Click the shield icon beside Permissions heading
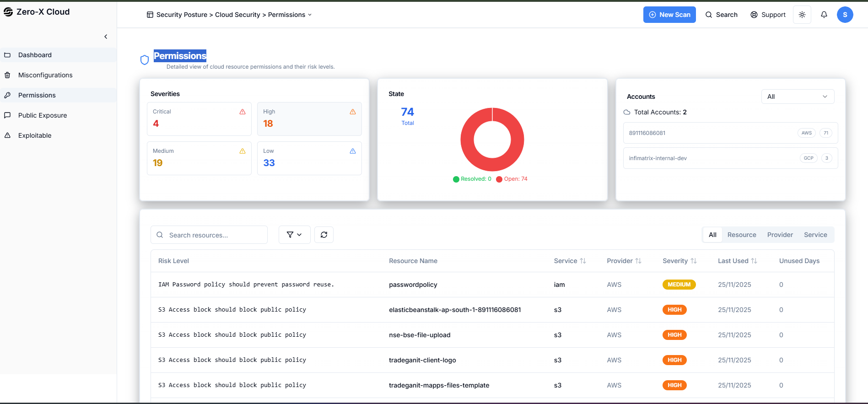This screenshot has height=404, width=868. (x=145, y=60)
